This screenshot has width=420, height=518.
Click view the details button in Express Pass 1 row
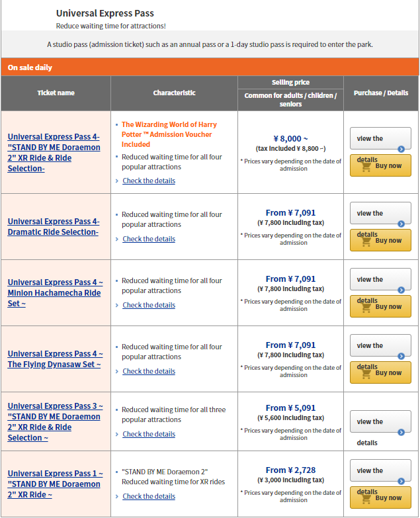[380, 471]
